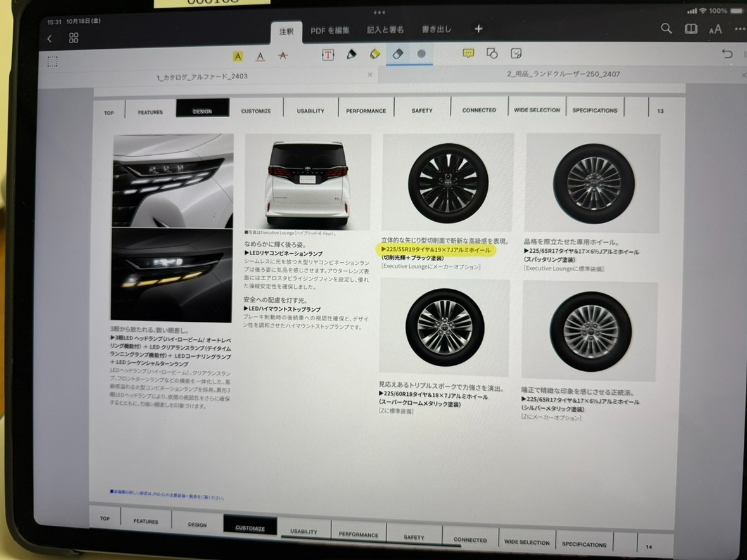Open SPECIFICATIONS in the lower page navigation

(584, 544)
